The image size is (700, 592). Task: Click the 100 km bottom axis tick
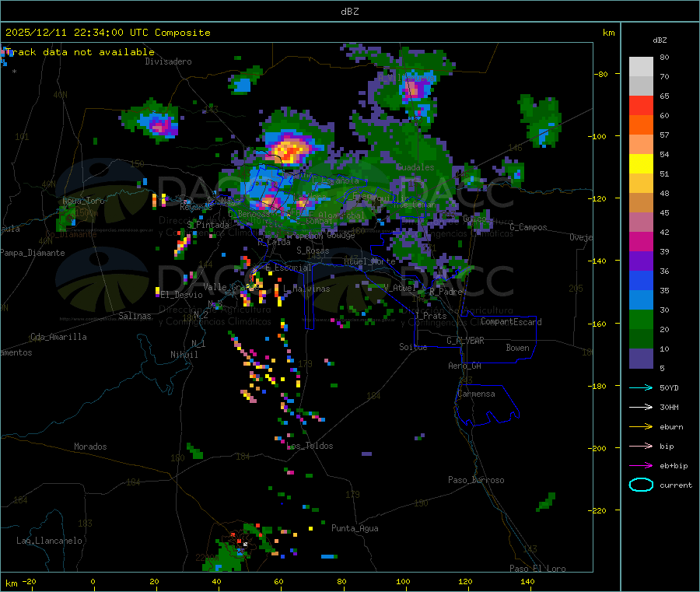pyautogui.click(x=403, y=581)
